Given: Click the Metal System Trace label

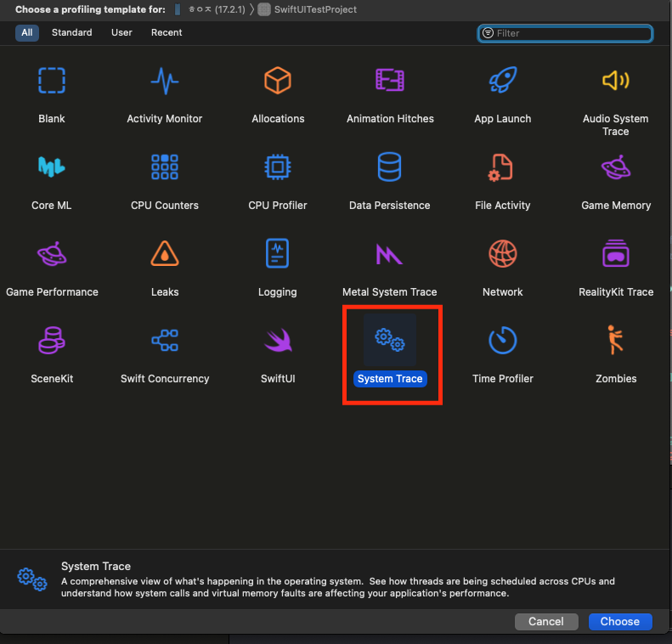Looking at the screenshot, I should click(390, 292).
